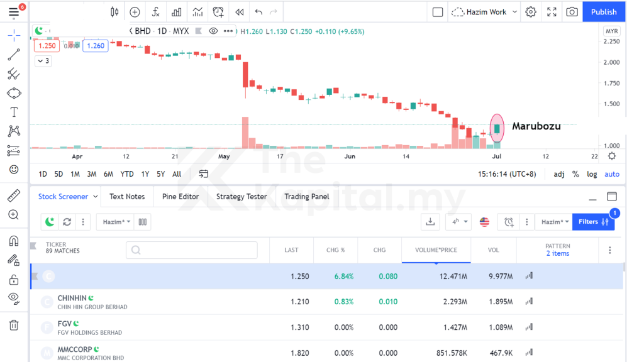644x362 pixels.
Task: Switch to the Pine Editor tab
Action: point(180,197)
